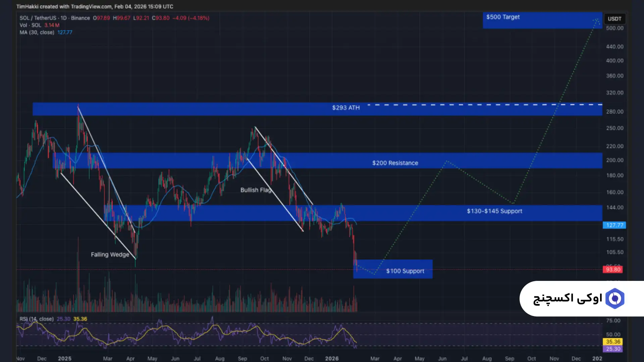Screen dimensions: 644x362
Task: Click the blue 127.77 moving average price tag
Action: 614,225
